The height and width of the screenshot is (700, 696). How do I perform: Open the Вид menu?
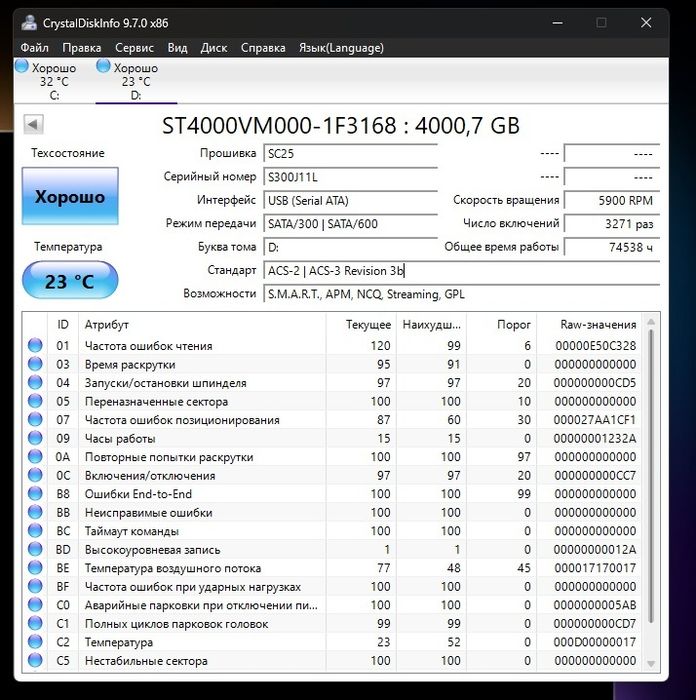[x=177, y=48]
